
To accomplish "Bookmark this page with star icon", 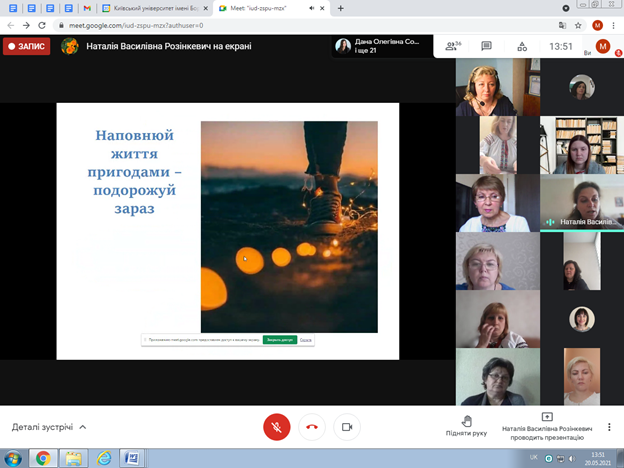I will click(578, 25).
